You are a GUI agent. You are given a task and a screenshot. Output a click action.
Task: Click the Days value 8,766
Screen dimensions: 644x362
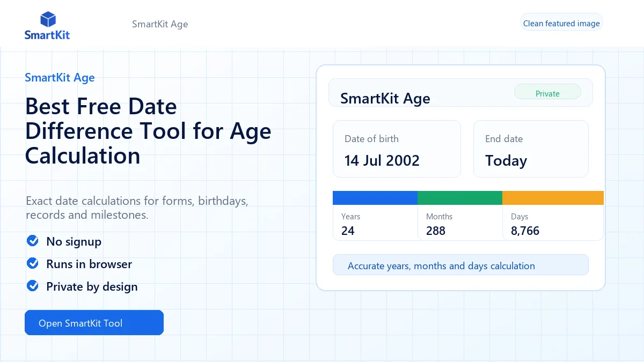[525, 231]
